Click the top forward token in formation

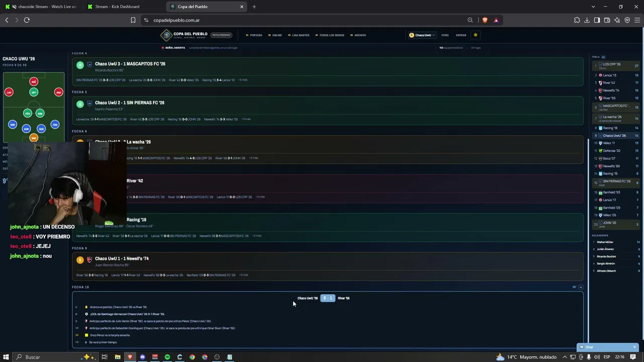pyautogui.click(x=34, y=81)
